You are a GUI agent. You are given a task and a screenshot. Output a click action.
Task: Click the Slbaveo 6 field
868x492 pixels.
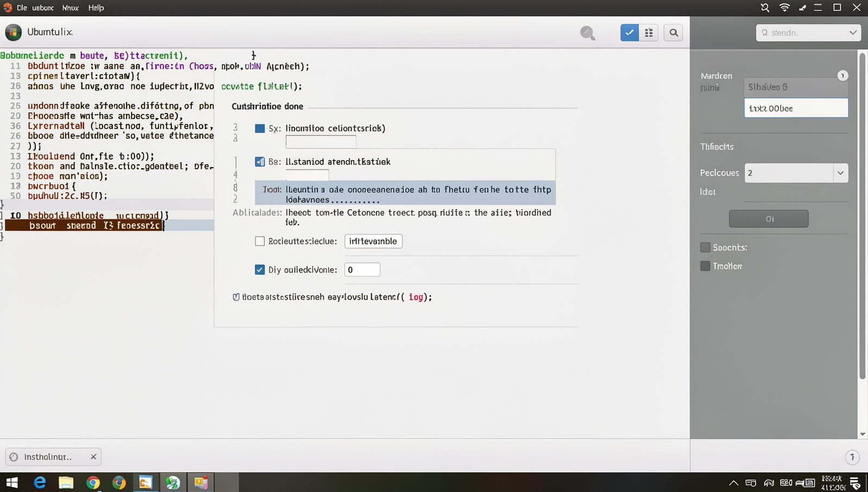796,87
